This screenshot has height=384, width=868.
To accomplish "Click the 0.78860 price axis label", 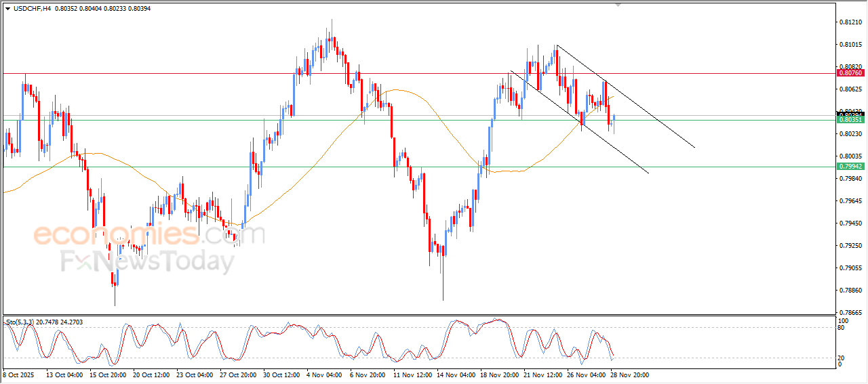I will coord(850,290).
